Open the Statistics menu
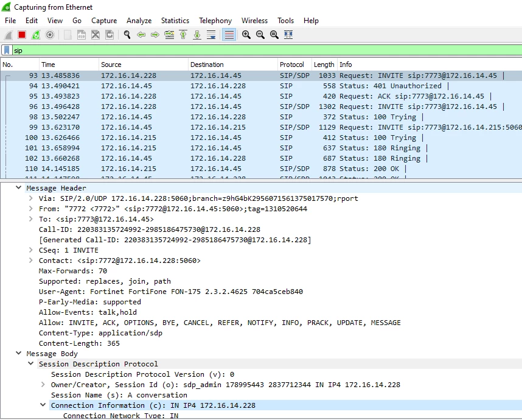This screenshot has width=522, height=420. coord(175,21)
